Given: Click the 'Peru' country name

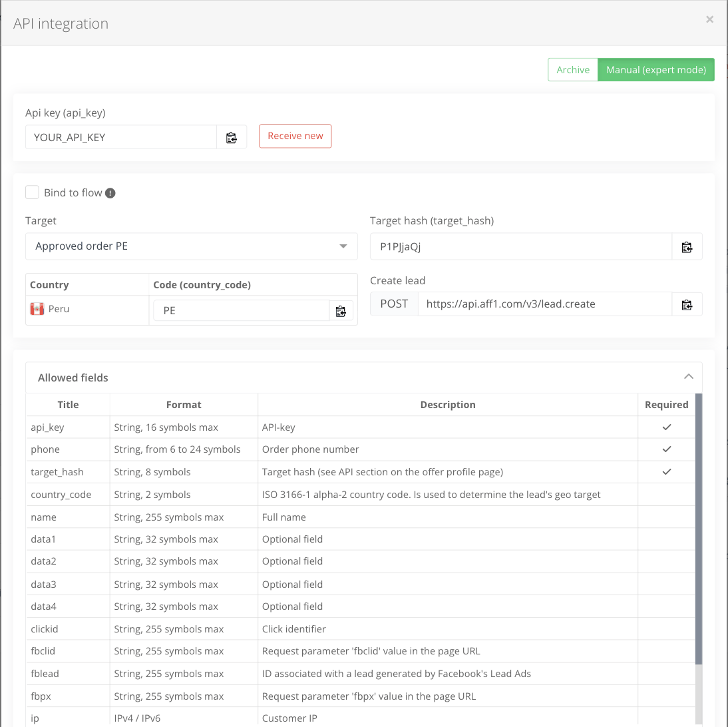Looking at the screenshot, I should (59, 309).
